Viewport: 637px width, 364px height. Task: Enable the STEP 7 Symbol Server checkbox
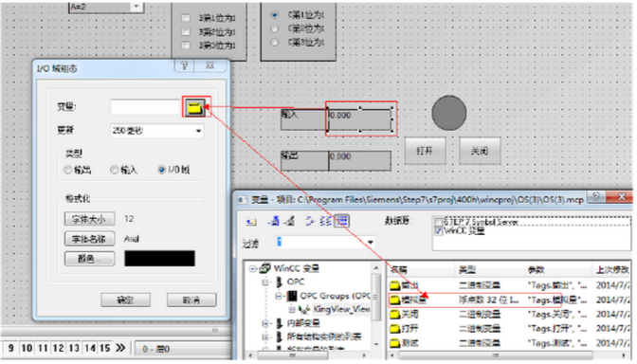point(438,222)
